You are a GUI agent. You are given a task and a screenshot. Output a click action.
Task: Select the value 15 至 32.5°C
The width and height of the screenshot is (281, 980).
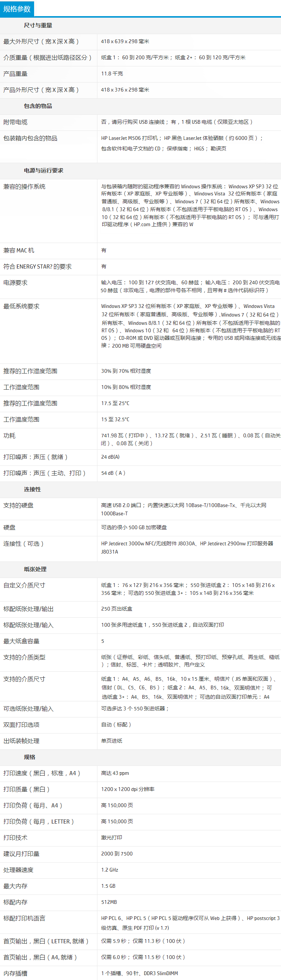click(115, 419)
